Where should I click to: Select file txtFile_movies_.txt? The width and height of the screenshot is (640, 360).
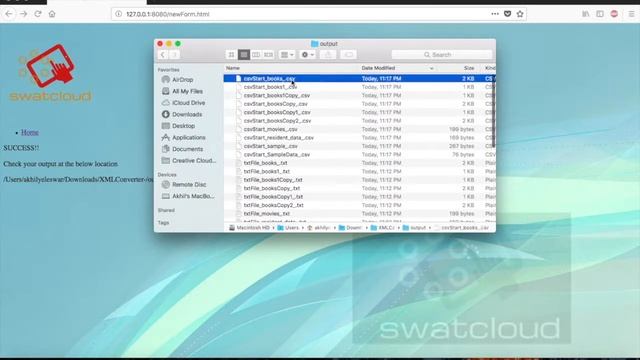359,213
